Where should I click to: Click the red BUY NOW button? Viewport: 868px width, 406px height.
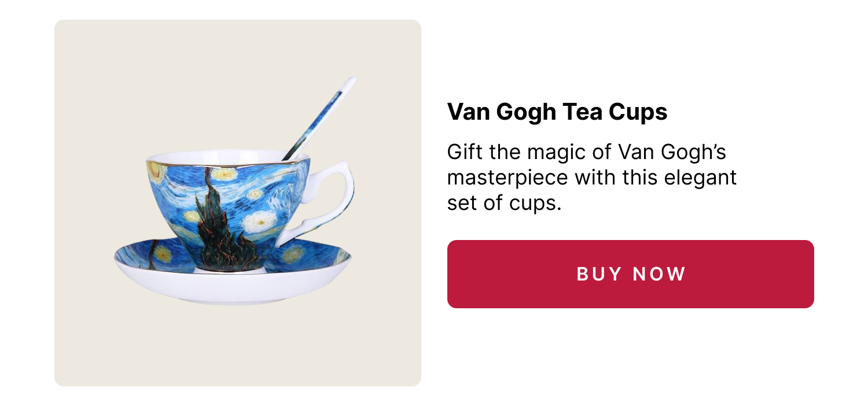click(630, 274)
